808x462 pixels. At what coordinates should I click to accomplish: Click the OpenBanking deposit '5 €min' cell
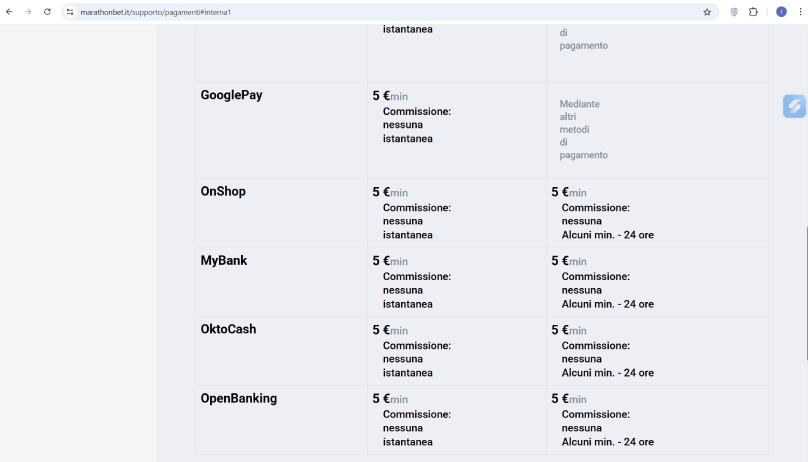pos(390,399)
